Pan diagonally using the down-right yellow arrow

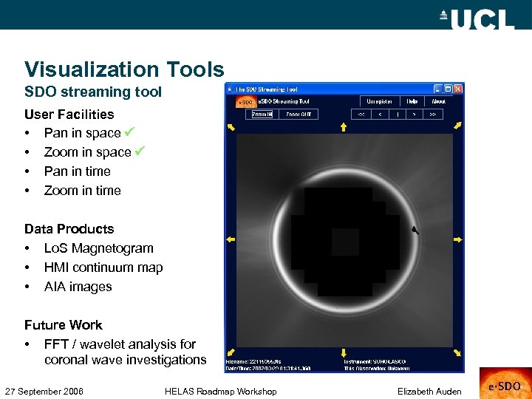[x=457, y=353]
